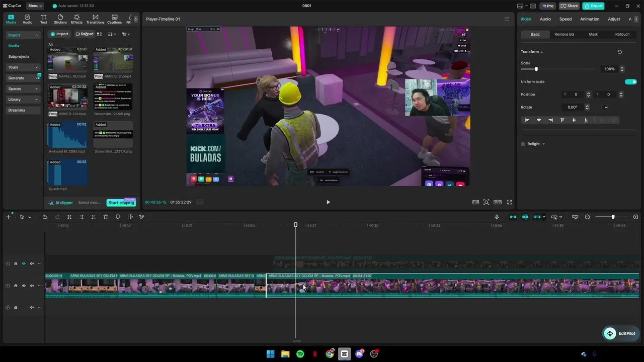This screenshot has height=362, width=644.
Task: Undo the last timeline action
Action: [45, 217]
